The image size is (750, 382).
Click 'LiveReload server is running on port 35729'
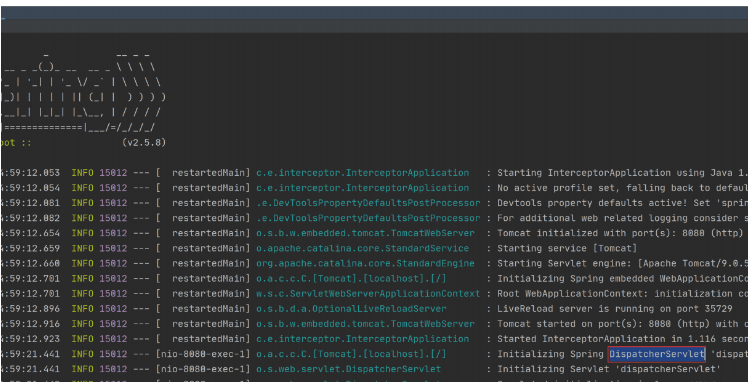615,309
